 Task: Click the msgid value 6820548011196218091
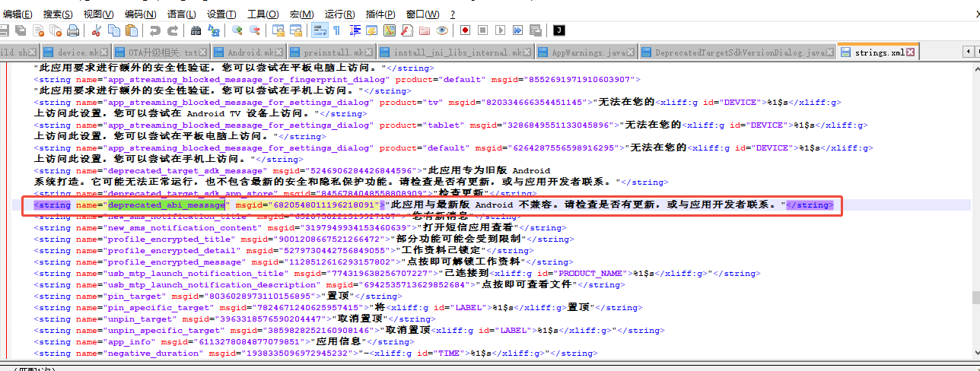pyautogui.click(x=325, y=205)
